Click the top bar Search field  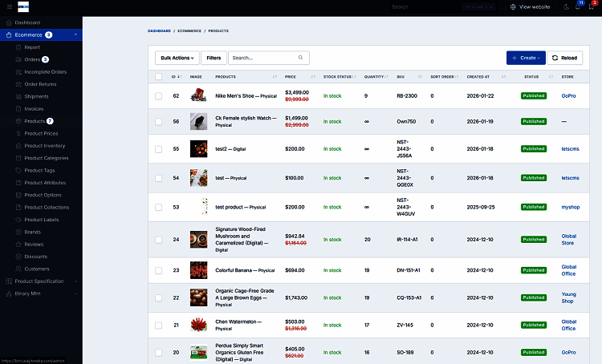click(x=417, y=6)
